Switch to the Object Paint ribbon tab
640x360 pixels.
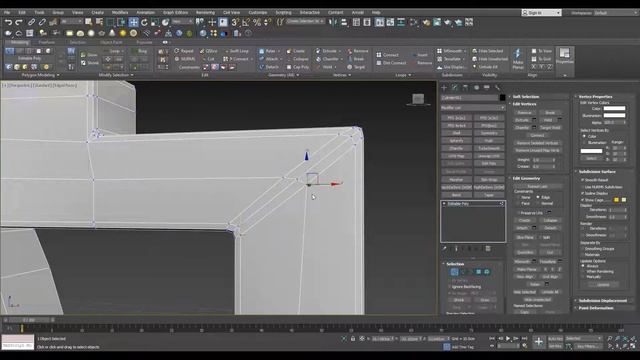tap(111, 42)
